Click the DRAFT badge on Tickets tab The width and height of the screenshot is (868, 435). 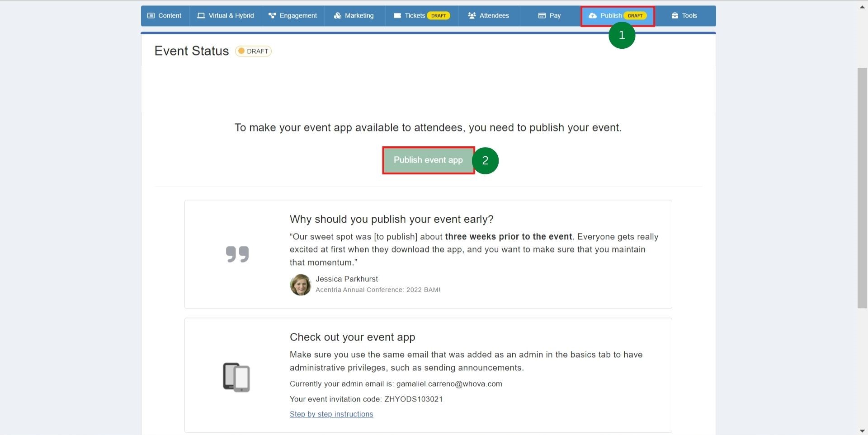coord(438,16)
